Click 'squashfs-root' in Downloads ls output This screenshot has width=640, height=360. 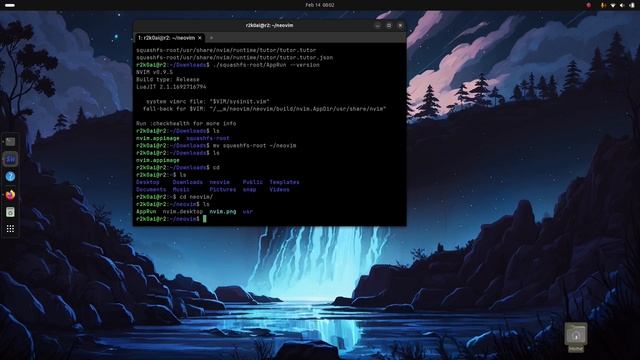[208, 138]
